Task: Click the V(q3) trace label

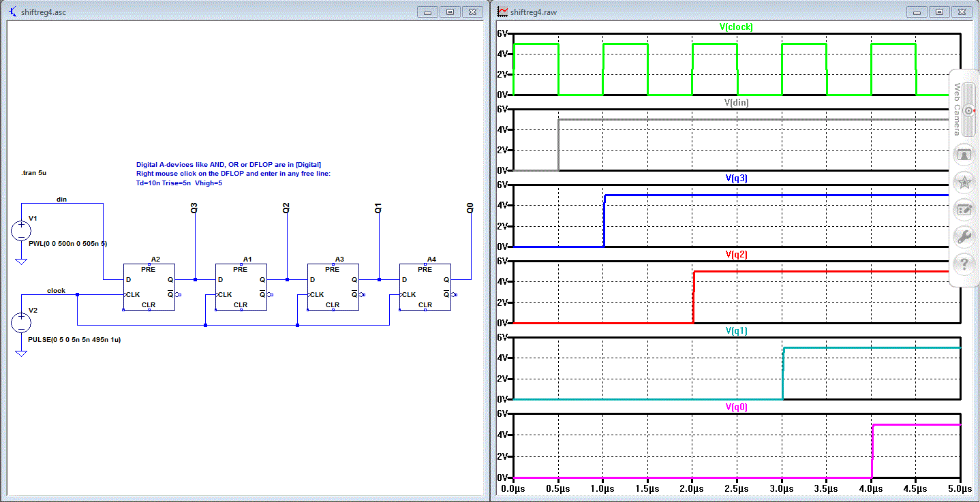Action: tap(736, 178)
